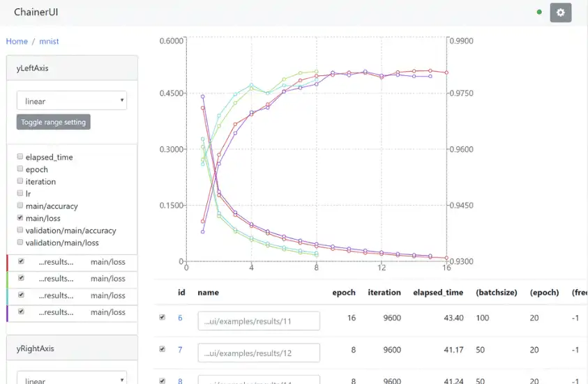Image resolution: width=588 pixels, height=384 pixels.
Task: Edit name field containing results/12
Action: pos(259,353)
